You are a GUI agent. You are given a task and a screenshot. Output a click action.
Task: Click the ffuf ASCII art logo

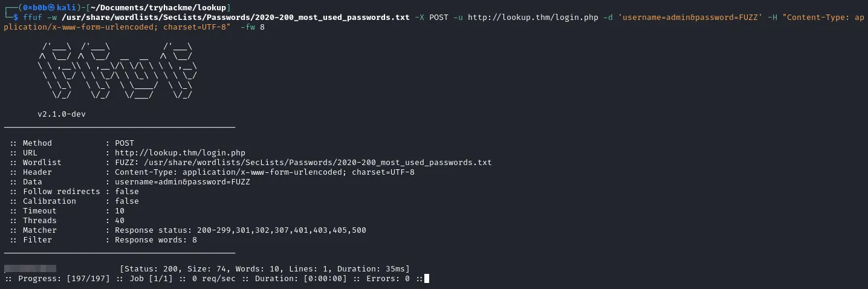(x=117, y=70)
